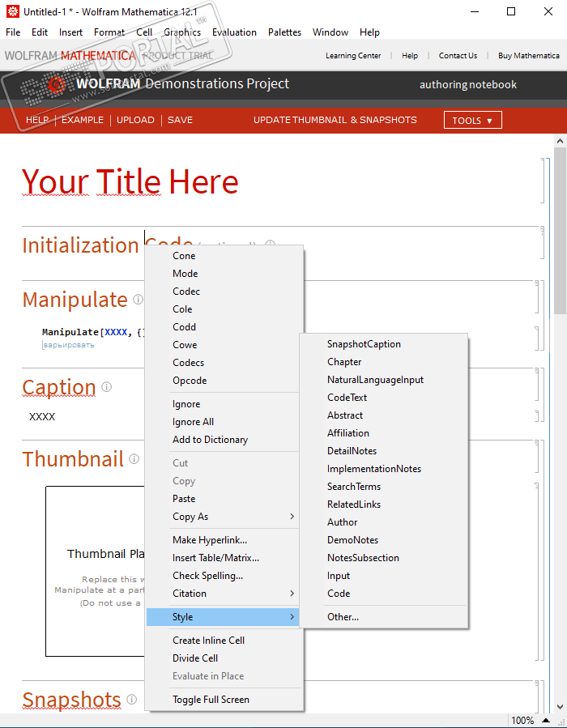Screen dimensions: 567x728
Task: Open the File menu
Action: click(x=13, y=32)
